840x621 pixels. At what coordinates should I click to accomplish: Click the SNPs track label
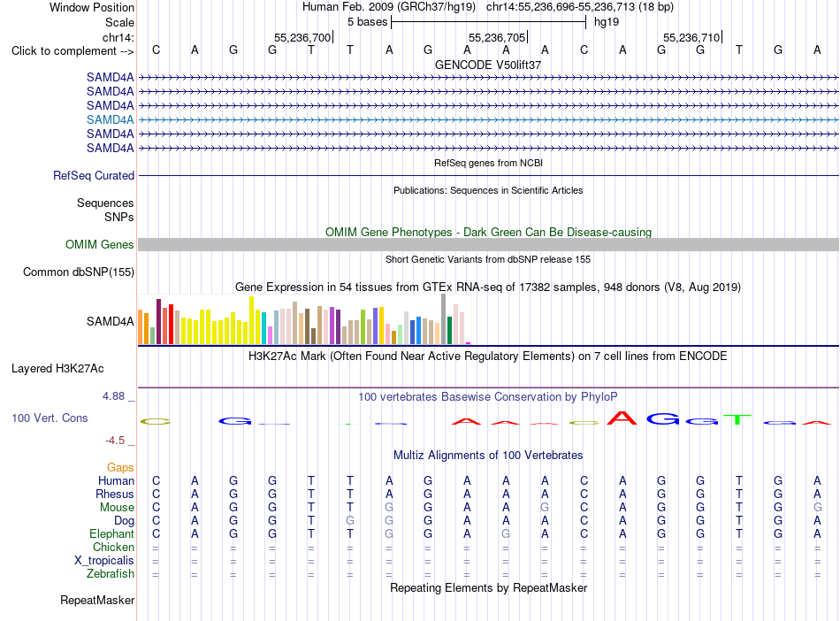pos(119,217)
